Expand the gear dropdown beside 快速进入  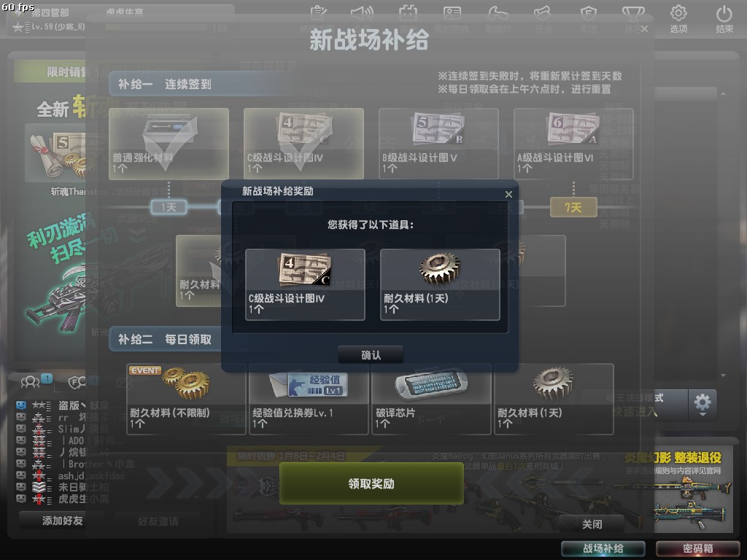(x=703, y=404)
